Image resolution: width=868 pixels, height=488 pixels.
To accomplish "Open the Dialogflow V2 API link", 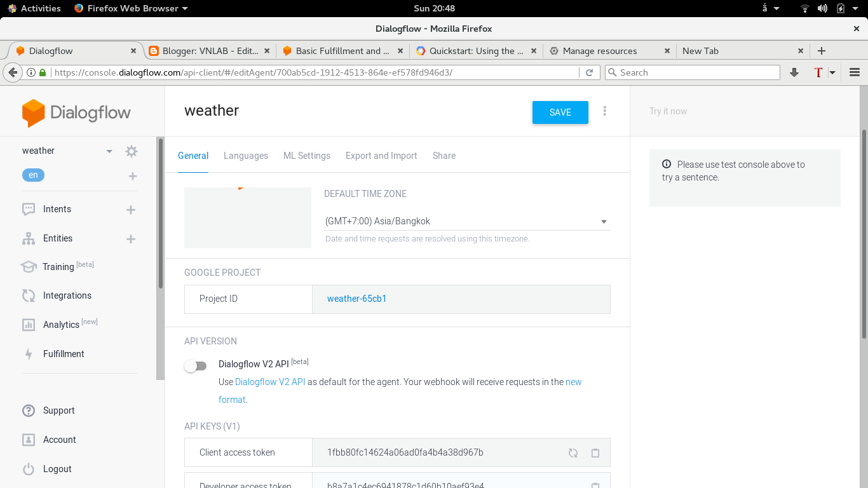I will pyautogui.click(x=270, y=382).
